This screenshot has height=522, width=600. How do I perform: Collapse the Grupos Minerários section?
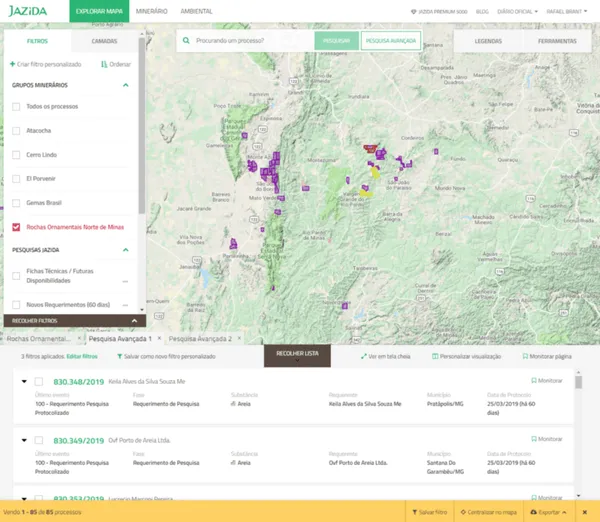126,85
